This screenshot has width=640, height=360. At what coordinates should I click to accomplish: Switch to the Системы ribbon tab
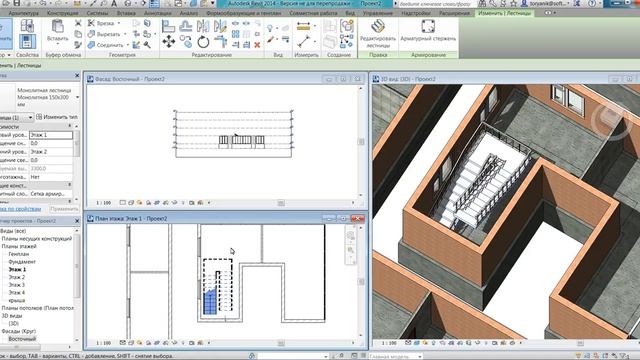pos(98,13)
